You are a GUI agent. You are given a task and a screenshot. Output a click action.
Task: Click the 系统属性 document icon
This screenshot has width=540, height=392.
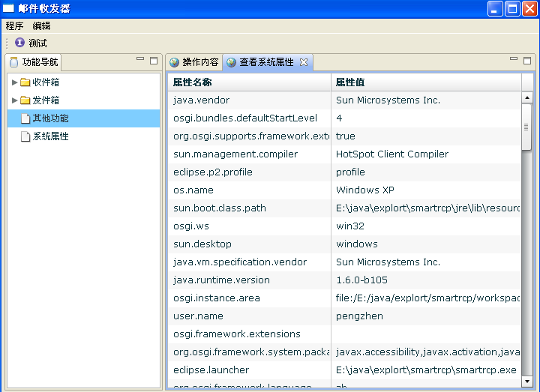click(x=25, y=136)
